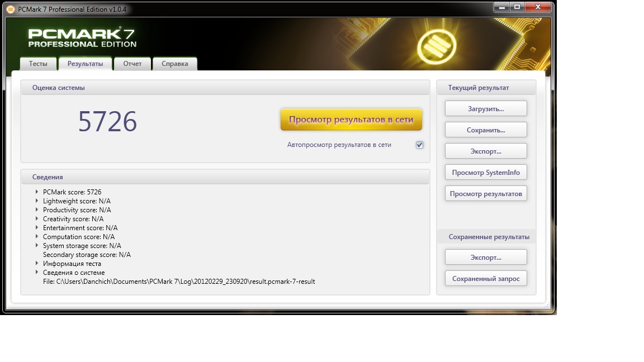
Task: Toggle Автопросмотр результатов в сети checkbox
Action: coord(419,145)
